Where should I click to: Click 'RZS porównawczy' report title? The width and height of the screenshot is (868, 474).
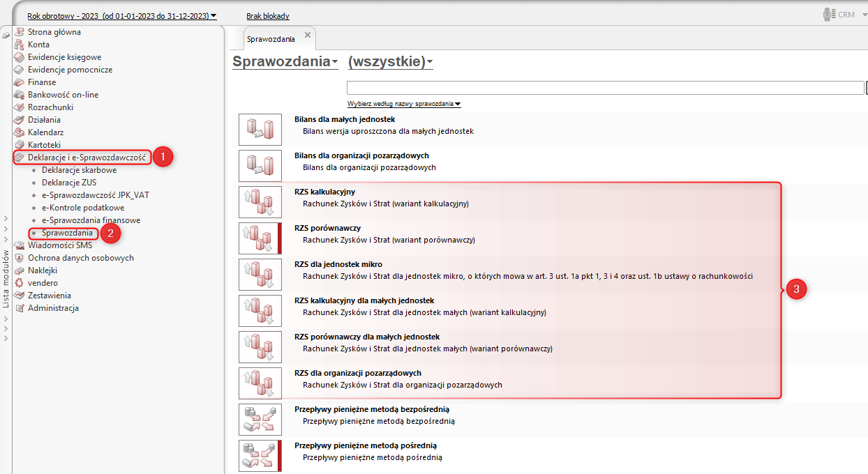(x=327, y=228)
